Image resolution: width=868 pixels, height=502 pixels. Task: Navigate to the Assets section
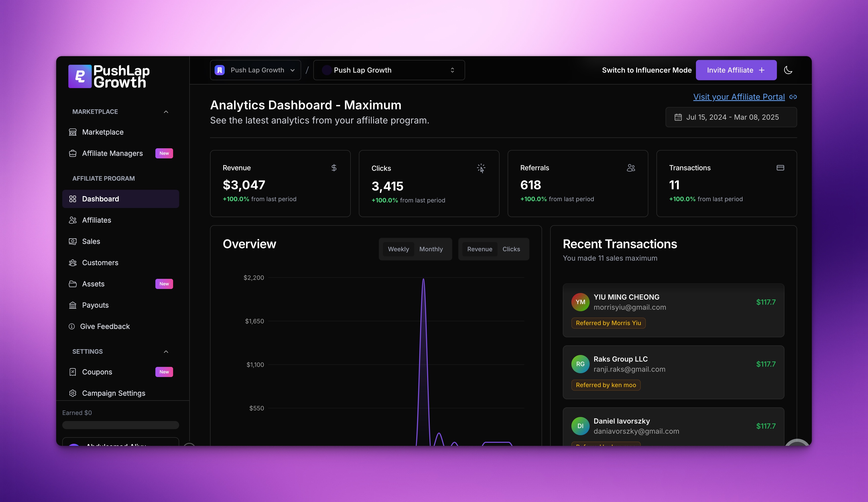coord(93,284)
